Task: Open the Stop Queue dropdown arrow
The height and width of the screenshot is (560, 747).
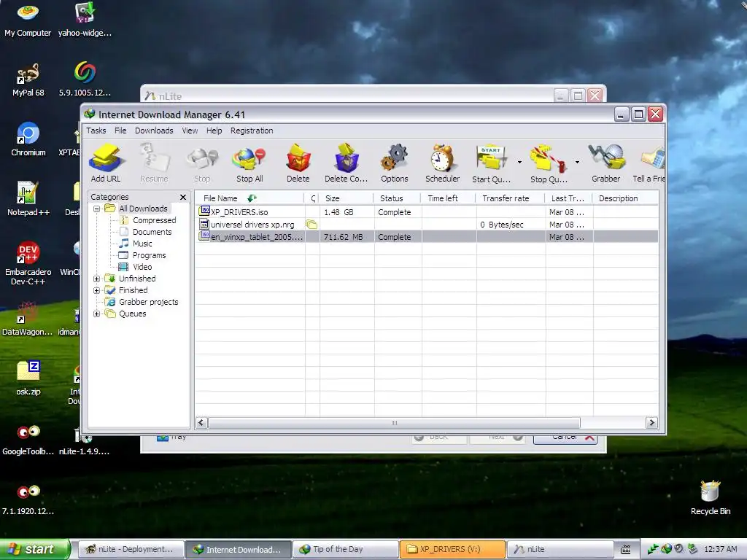Action: pyautogui.click(x=577, y=163)
